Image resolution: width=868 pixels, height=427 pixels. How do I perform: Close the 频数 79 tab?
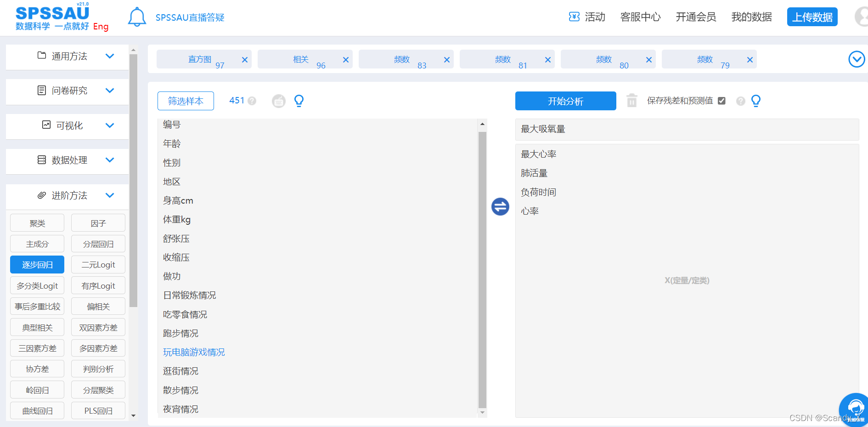point(750,60)
